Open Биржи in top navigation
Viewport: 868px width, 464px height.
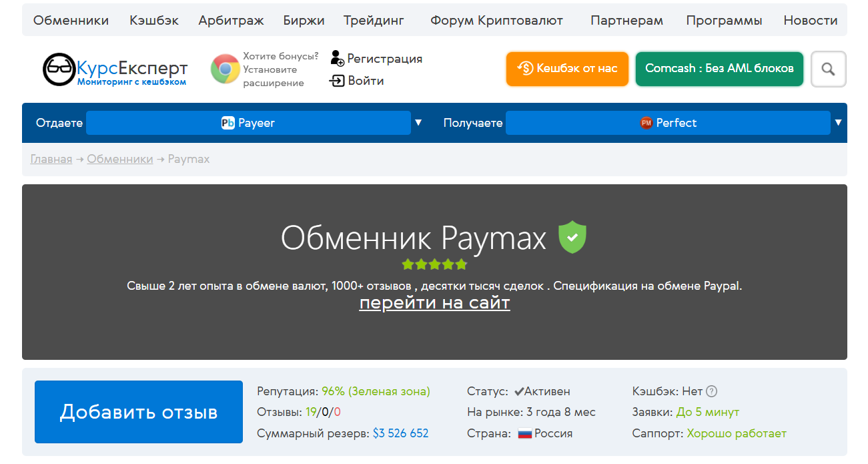(x=304, y=20)
